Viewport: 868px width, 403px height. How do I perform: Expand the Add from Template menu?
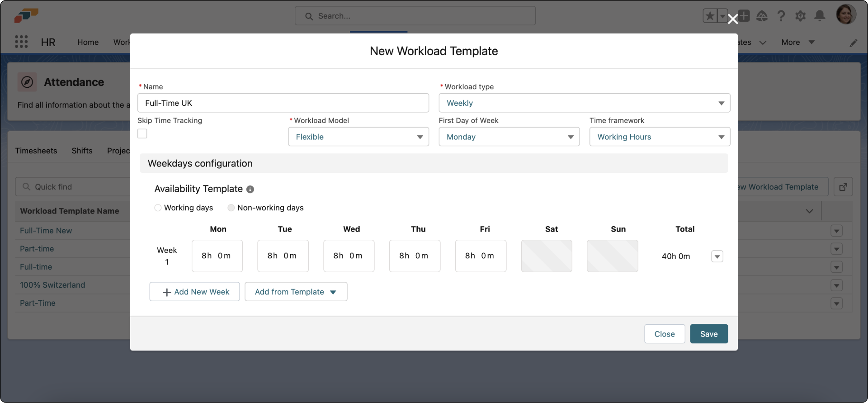tap(296, 292)
